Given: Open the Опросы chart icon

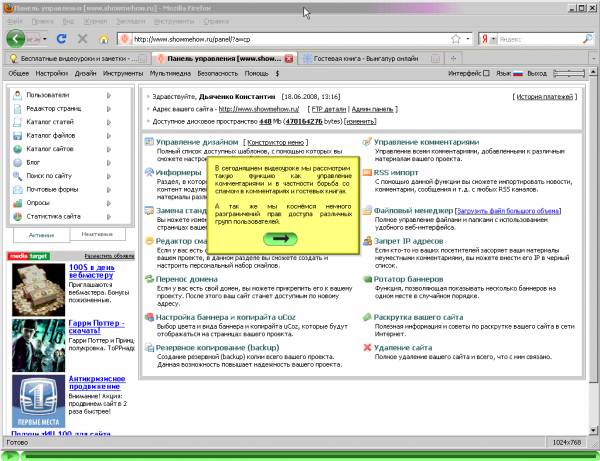Looking at the screenshot, I should point(18,203).
